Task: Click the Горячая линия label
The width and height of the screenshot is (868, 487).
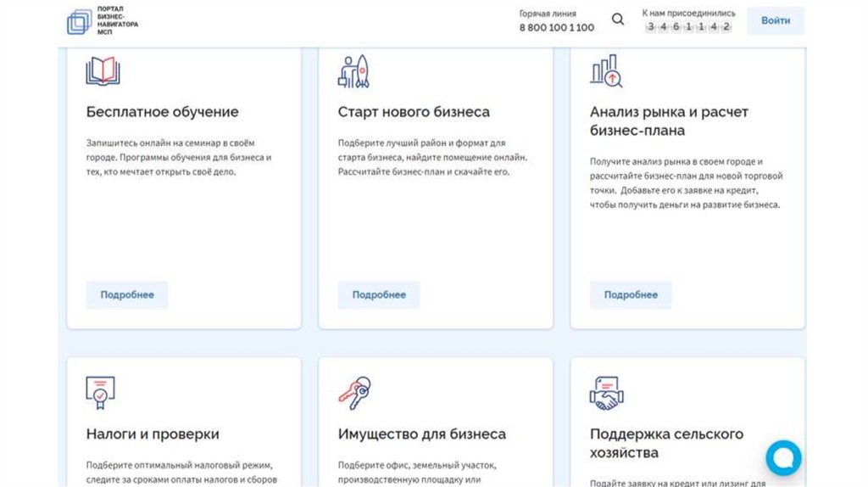Action: click(x=548, y=14)
